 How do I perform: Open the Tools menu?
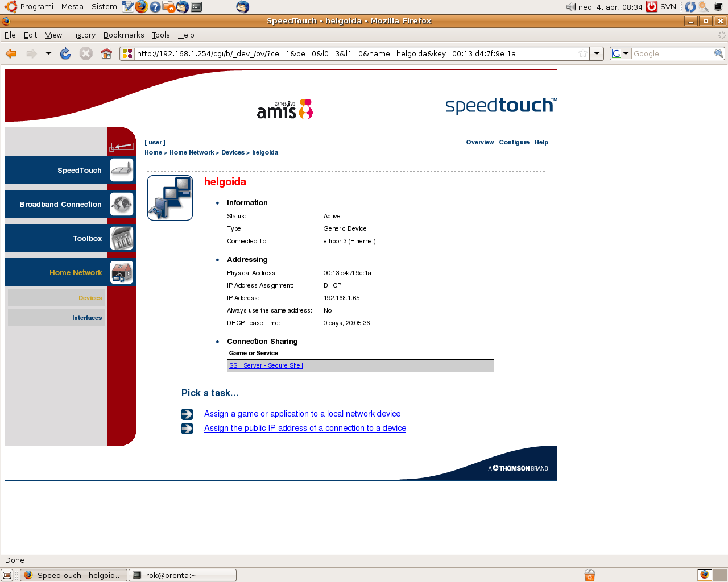tap(160, 35)
